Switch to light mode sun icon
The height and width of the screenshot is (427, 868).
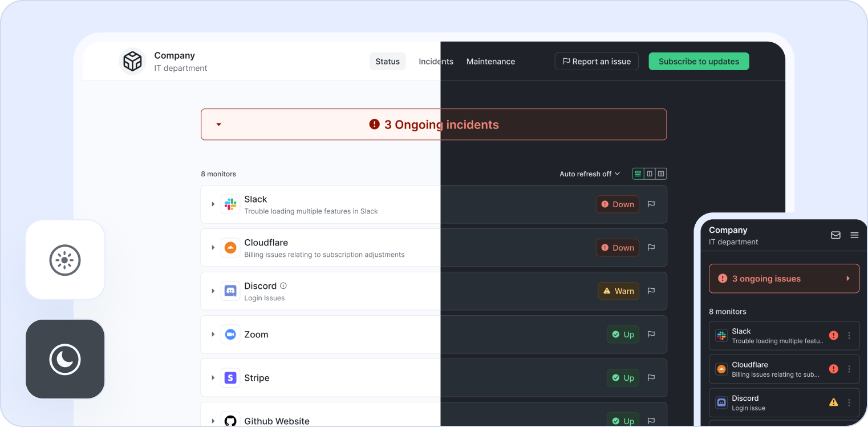tap(65, 260)
